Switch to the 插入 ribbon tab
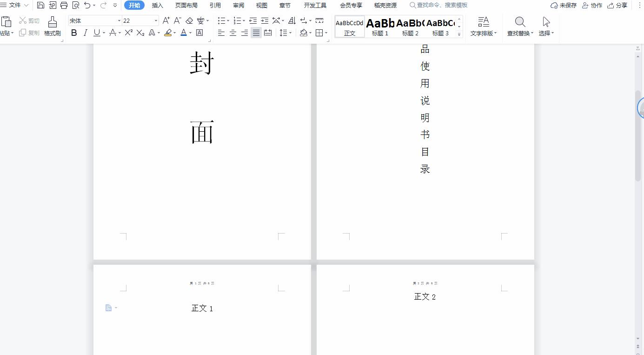644x355 pixels. tap(157, 5)
